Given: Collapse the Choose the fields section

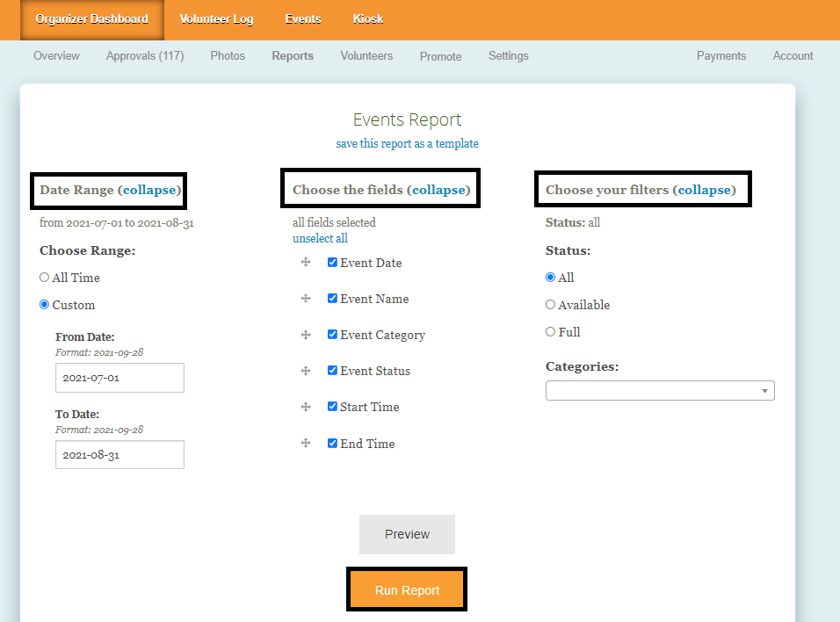Looking at the screenshot, I should [x=438, y=190].
